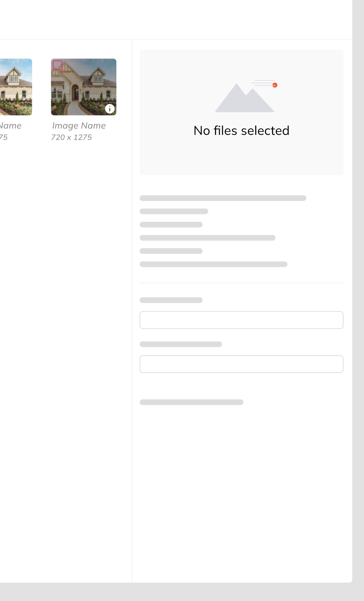Focus the first empty input field
The width and height of the screenshot is (364, 601).
[241, 320]
